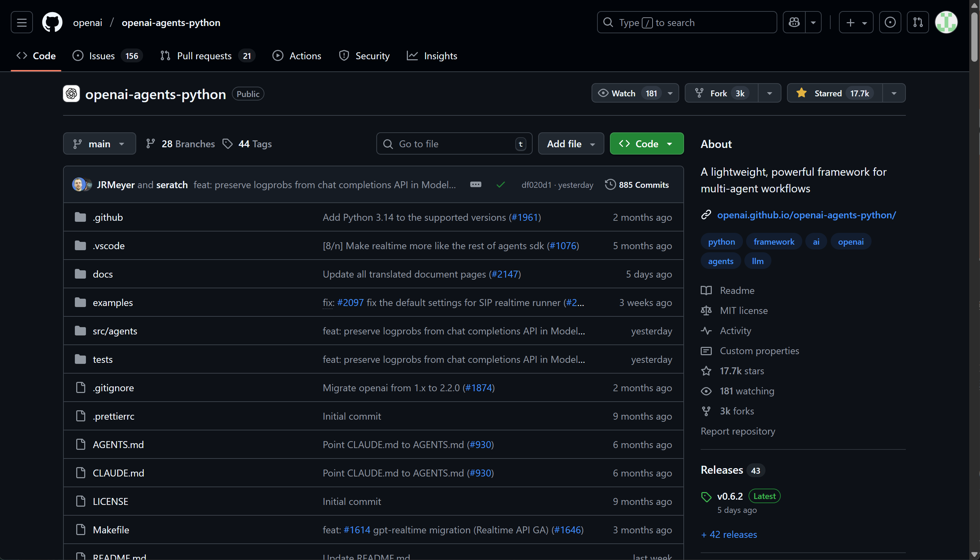Click the tag icon next to 44 Tags
This screenshot has width=980, height=560.
[x=228, y=143]
